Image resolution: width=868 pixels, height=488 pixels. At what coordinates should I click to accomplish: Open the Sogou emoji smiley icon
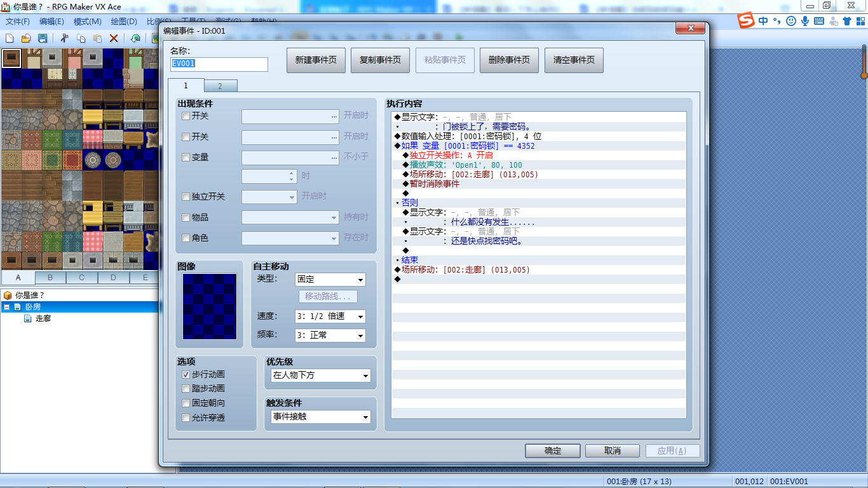pyautogui.click(x=791, y=21)
